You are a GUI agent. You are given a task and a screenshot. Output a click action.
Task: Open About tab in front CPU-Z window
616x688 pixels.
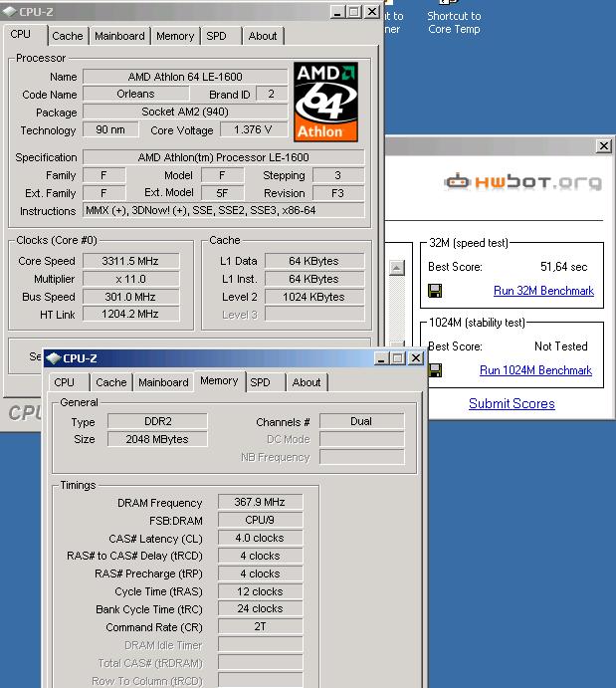pyautogui.click(x=307, y=382)
